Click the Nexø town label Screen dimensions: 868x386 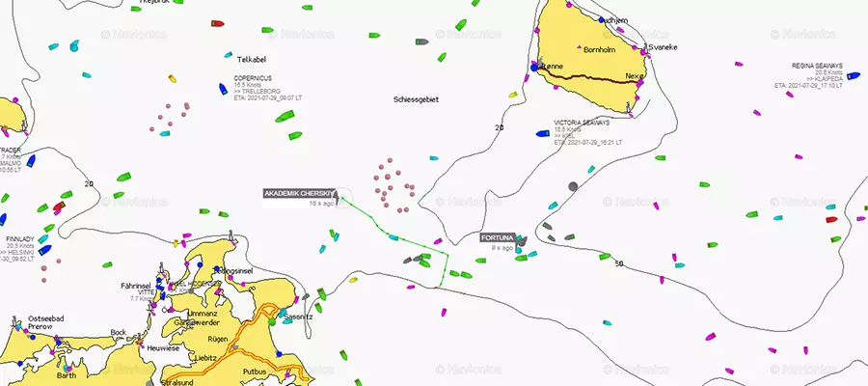[635, 75]
